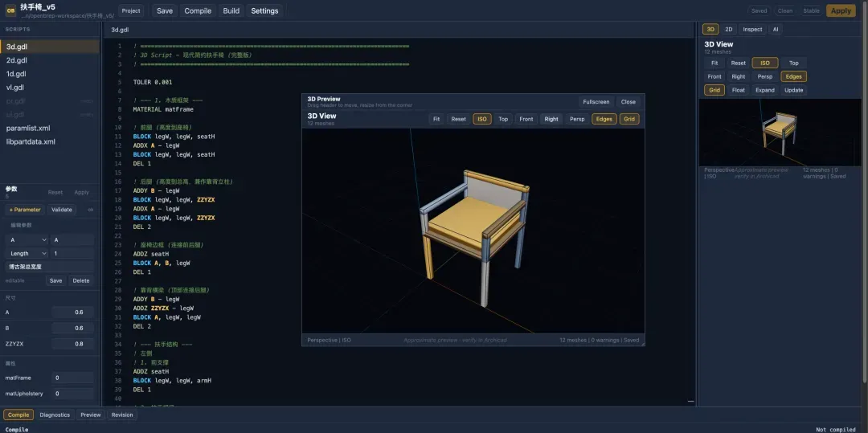Click the Float button
Image resolution: width=868 pixels, height=433 pixels.
pyautogui.click(x=739, y=90)
